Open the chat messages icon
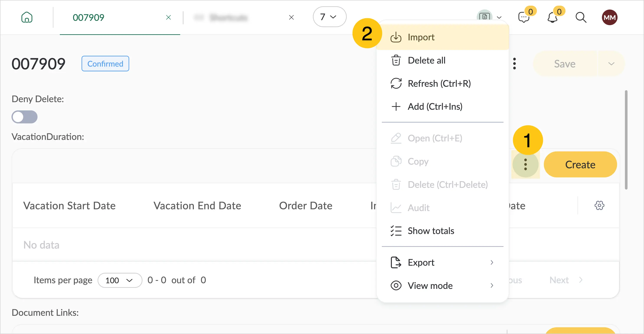The width and height of the screenshot is (644, 334). pyautogui.click(x=523, y=18)
